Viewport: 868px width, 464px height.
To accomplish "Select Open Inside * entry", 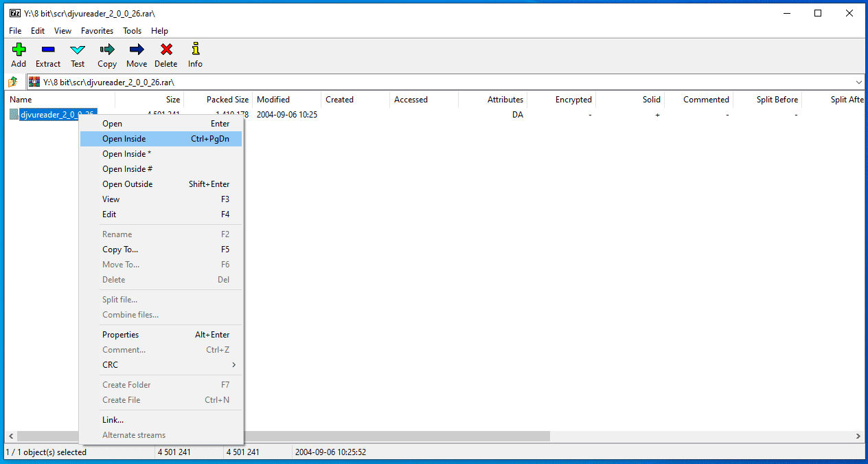I will [161, 154].
